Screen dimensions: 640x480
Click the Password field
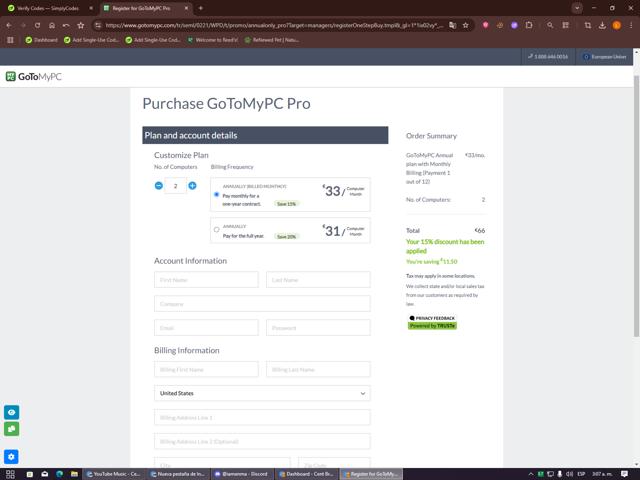(318, 328)
